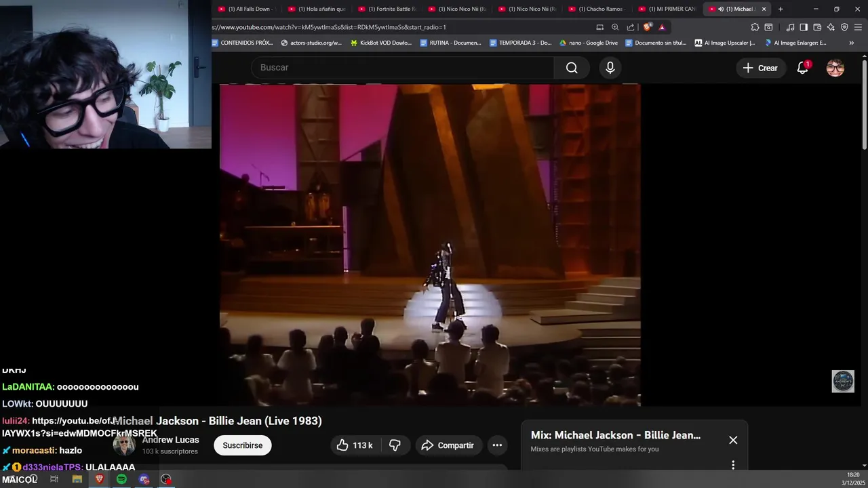Image resolution: width=868 pixels, height=488 pixels.
Task: Dislike the video with thumbs down
Action: coord(395,445)
